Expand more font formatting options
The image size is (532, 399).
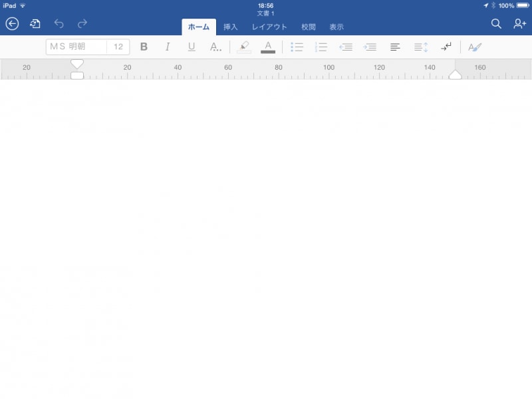point(215,47)
